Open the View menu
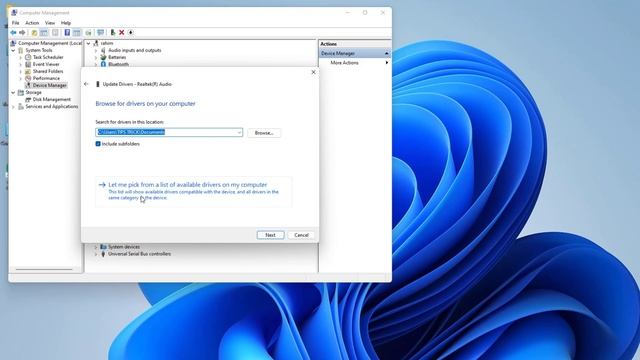This screenshot has height=360, width=640. tap(50, 23)
